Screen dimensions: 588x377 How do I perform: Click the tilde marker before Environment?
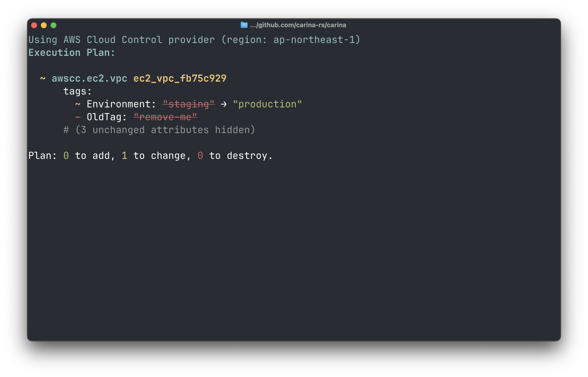(78, 104)
